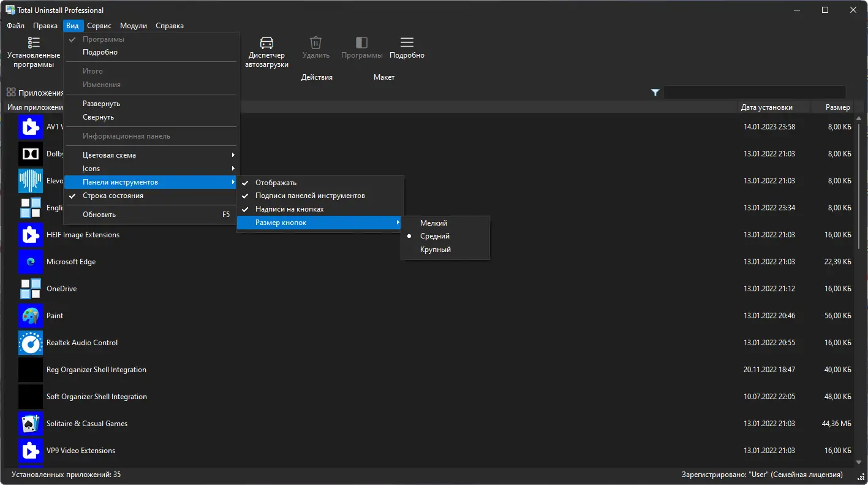Sort by the Размер column header
This screenshot has width=868, height=485.
coord(837,107)
